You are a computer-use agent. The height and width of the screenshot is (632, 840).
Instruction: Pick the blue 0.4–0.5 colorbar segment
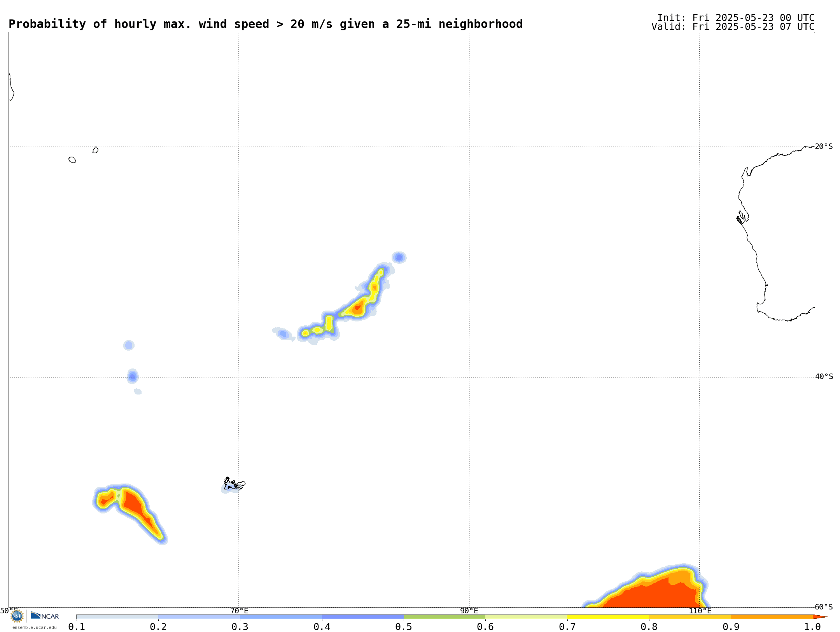coord(363,617)
